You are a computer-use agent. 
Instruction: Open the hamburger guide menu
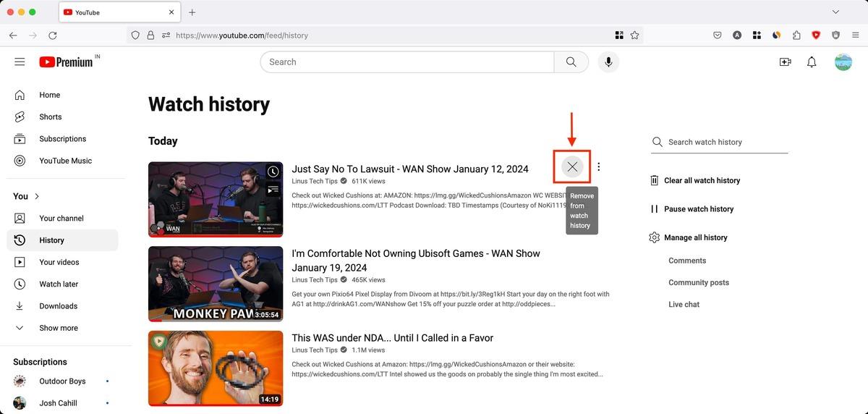tap(20, 62)
